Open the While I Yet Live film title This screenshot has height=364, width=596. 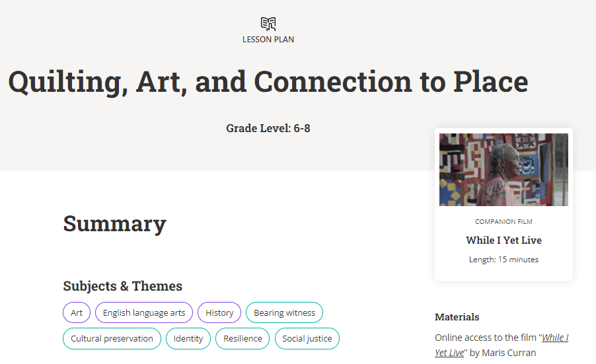[503, 240]
